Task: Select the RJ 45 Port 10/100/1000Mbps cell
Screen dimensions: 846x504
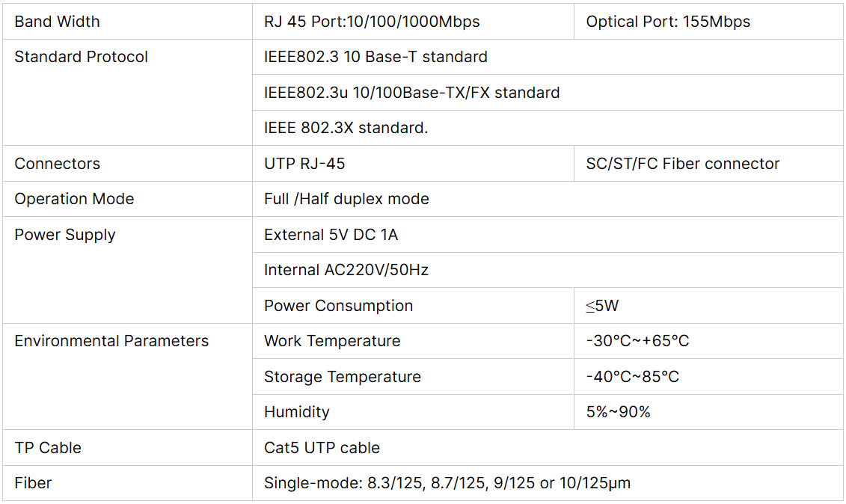Action: (x=372, y=22)
